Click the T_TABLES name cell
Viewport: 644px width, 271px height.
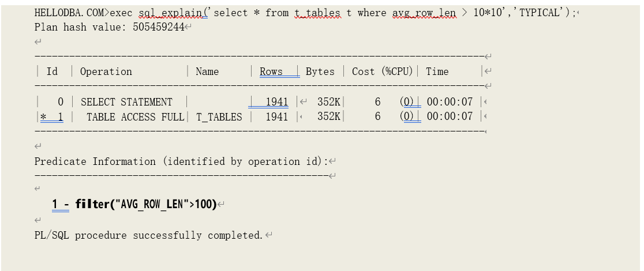pos(219,116)
